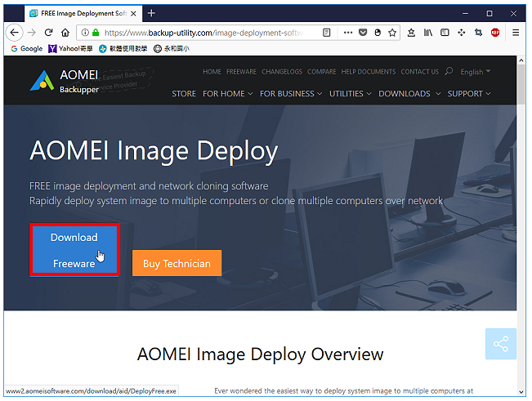Click the URL address bar field

coord(203,33)
